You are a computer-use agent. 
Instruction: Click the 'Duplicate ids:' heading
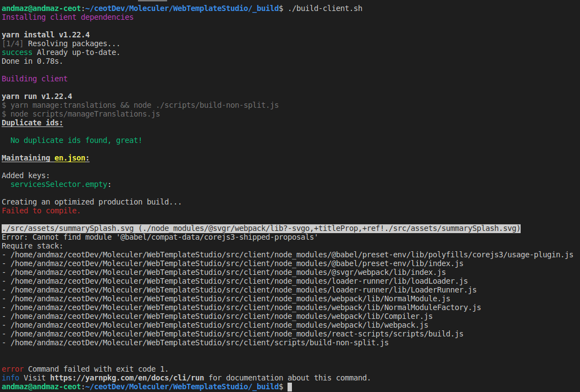[32, 123]
